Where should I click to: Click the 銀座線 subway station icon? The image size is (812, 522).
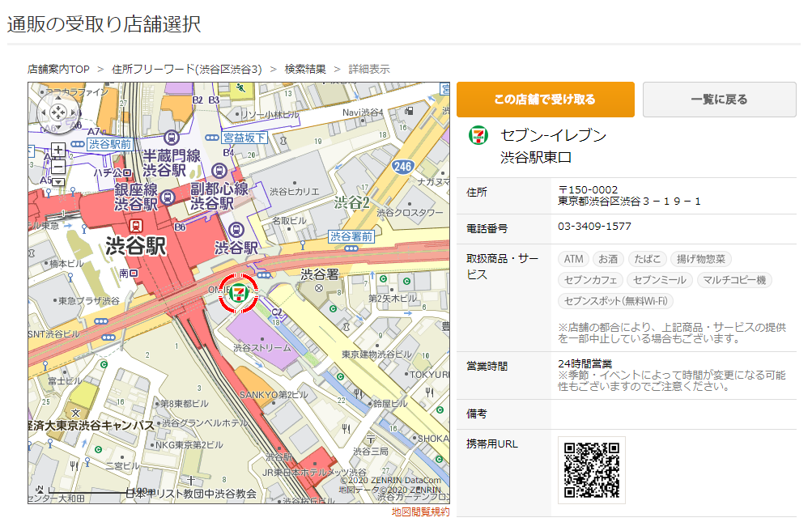click(168, 197)
